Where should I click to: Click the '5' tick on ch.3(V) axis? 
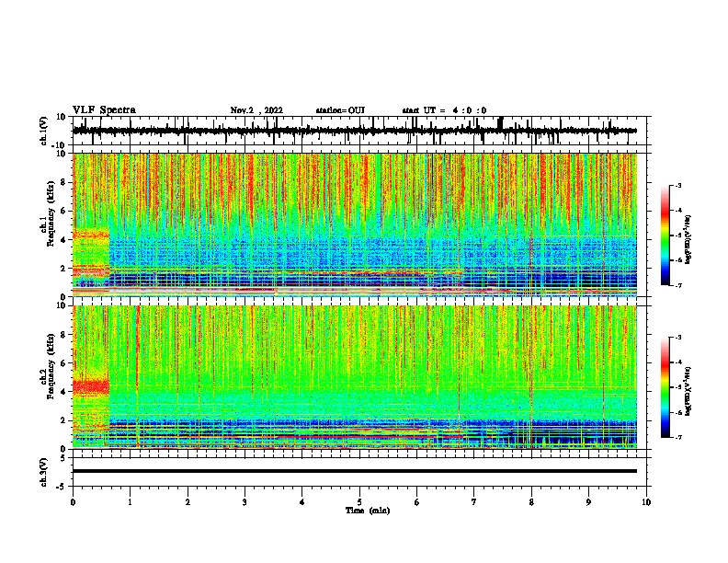63,458
